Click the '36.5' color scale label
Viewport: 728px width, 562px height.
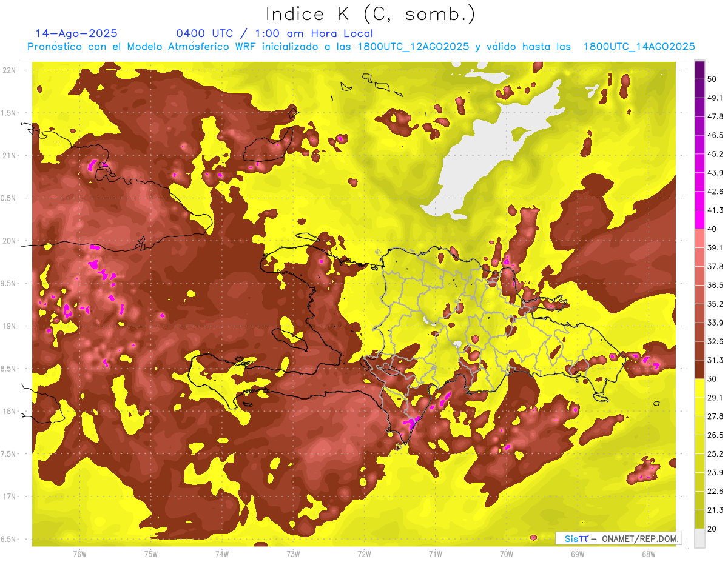tap(715, 285)
